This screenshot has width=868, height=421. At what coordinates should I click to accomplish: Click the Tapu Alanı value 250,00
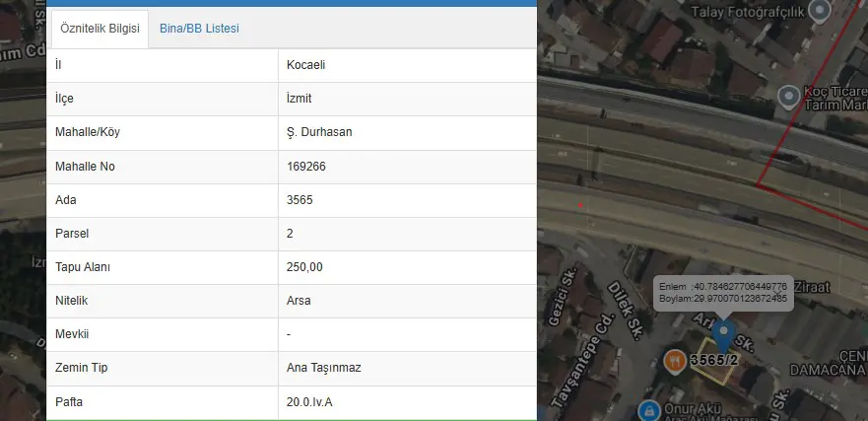coord(304,267)
